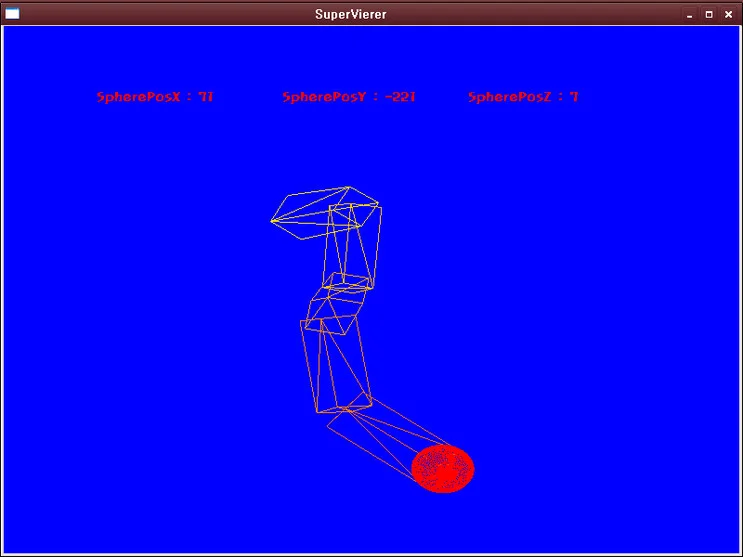Click the joint between lower arm and angled segment
Viewport: 743px width, 557px height.
pyautogui.click(x=346, y=408)
